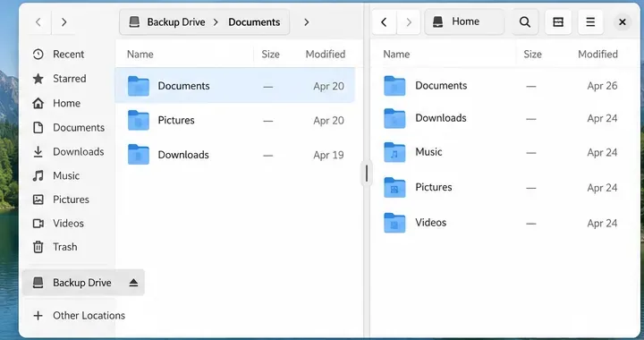Click Apr 26 date in right pane
644x340 pixels.
(x=602, y=86)
